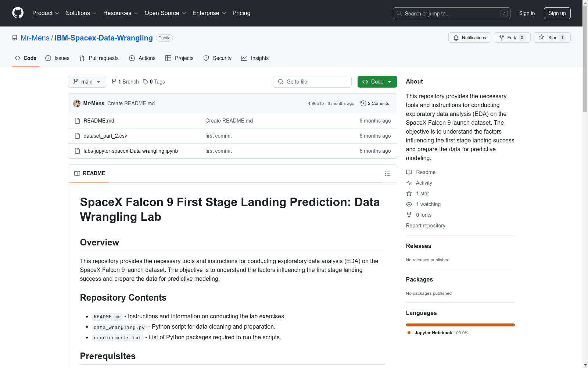The width and height of the screenshot is (588, 368).
Task: Expand the Product menu
Action: [46, 13]
